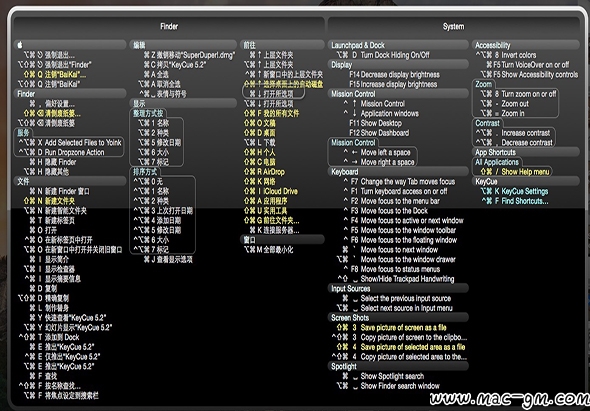This screenshot has width=590, height=411.
Task: Trigger "Show Desktop" F11 entry
Action: pyautogui.click(x=375, y=123)
